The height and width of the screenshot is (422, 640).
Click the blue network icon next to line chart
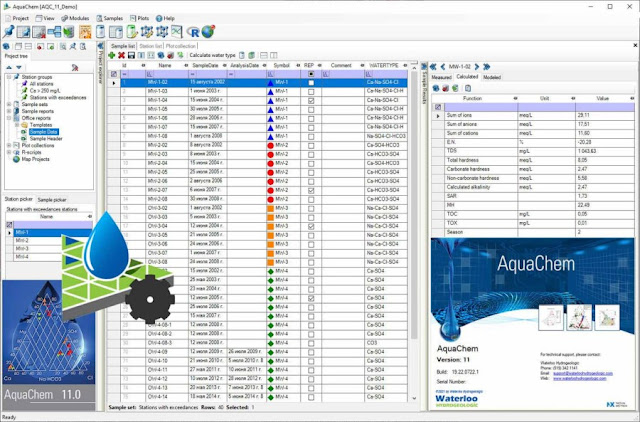162,31
